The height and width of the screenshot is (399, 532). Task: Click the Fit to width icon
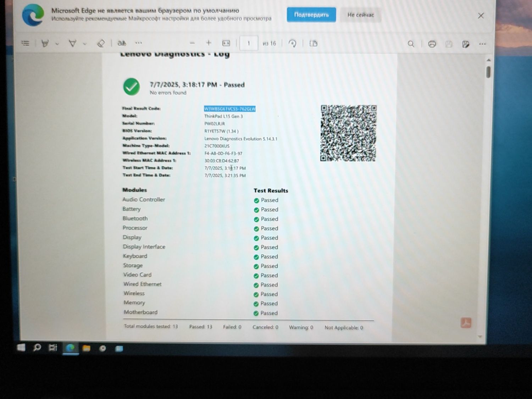226,43
